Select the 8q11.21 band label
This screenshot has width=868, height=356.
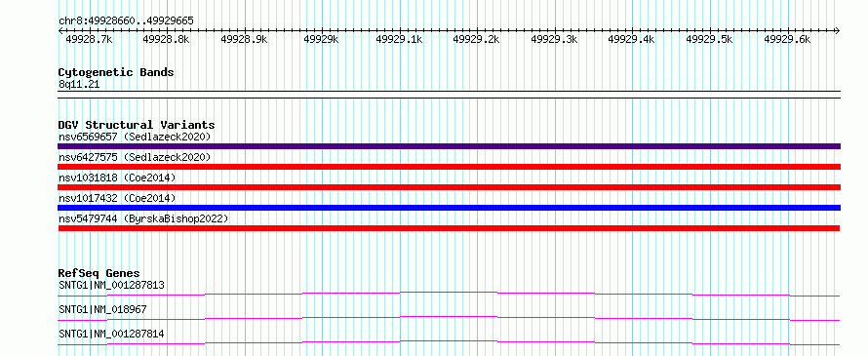click(79, 85)
